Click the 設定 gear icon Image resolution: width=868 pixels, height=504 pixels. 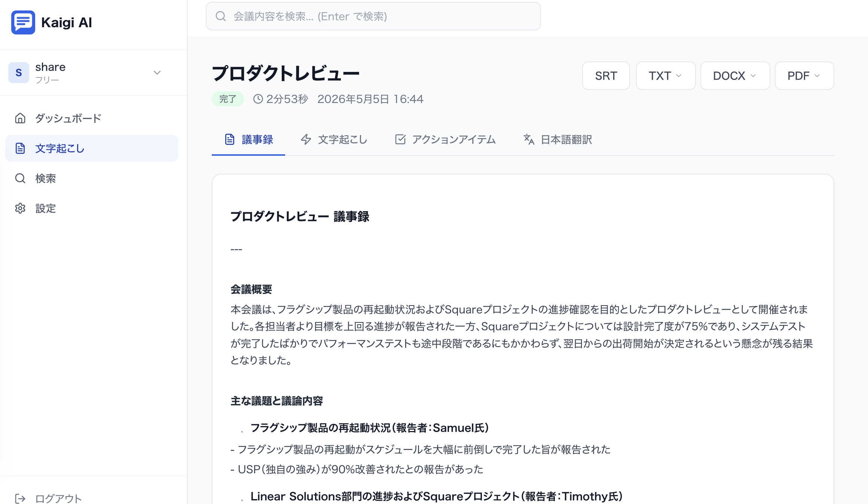tap(20, 208)
